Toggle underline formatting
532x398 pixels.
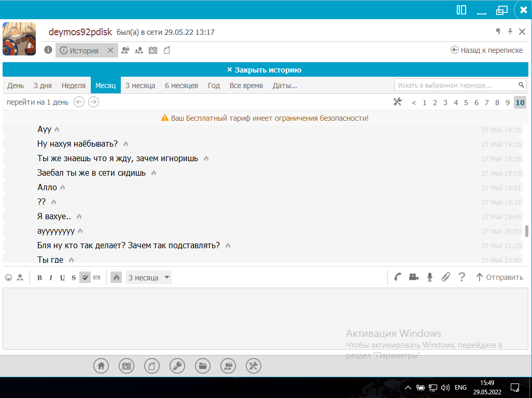pyautogui.click(x=62, y=278)
